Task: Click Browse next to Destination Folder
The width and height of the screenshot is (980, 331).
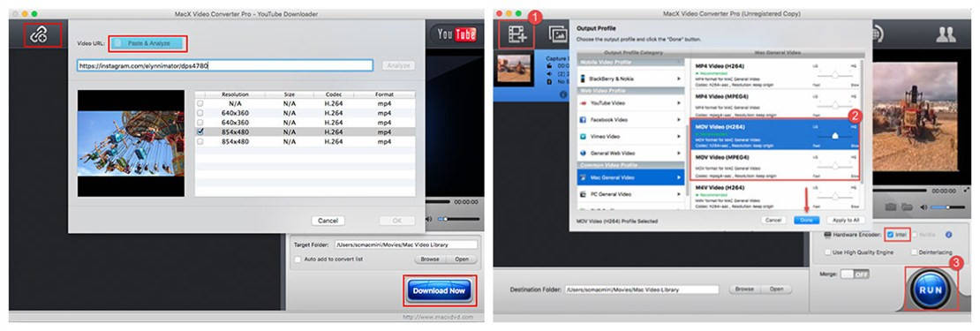Action: tap(744, 290)
